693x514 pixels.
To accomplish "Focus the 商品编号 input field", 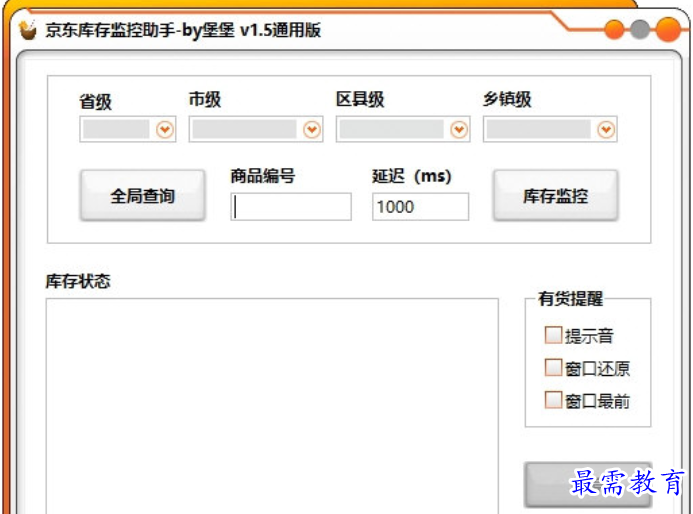I will pos(291,206).
